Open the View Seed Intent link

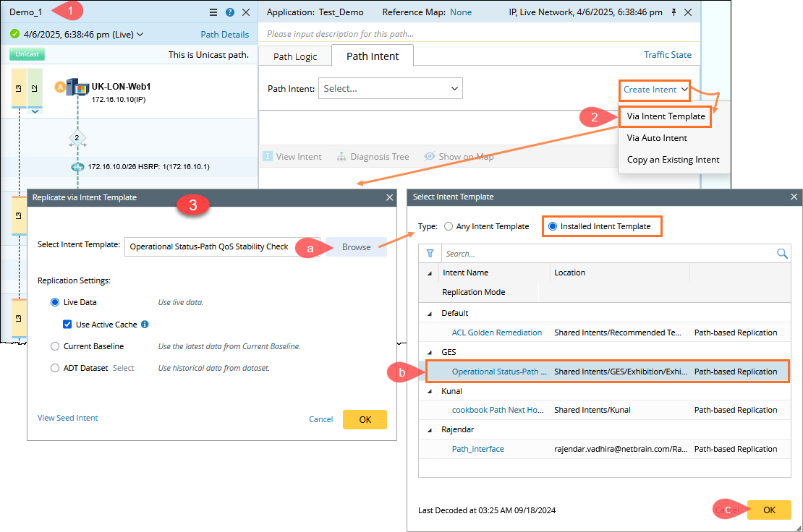67,418
